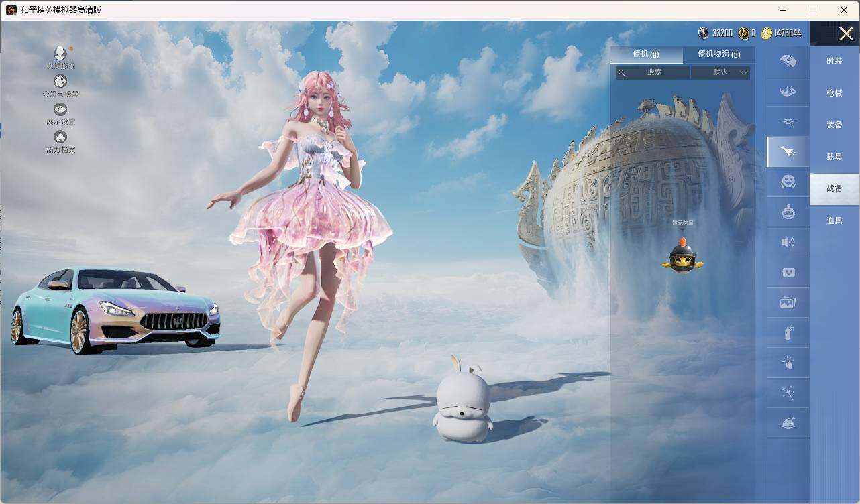This screenshot has width=860, height=504.
Task: Select the drone category icon
Action: pos(788,121)
